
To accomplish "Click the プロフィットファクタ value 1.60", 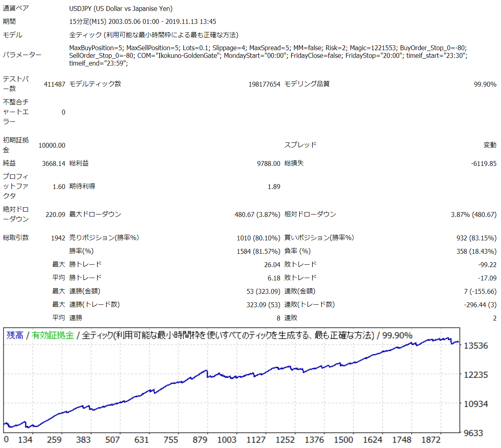I will [60, 186].
